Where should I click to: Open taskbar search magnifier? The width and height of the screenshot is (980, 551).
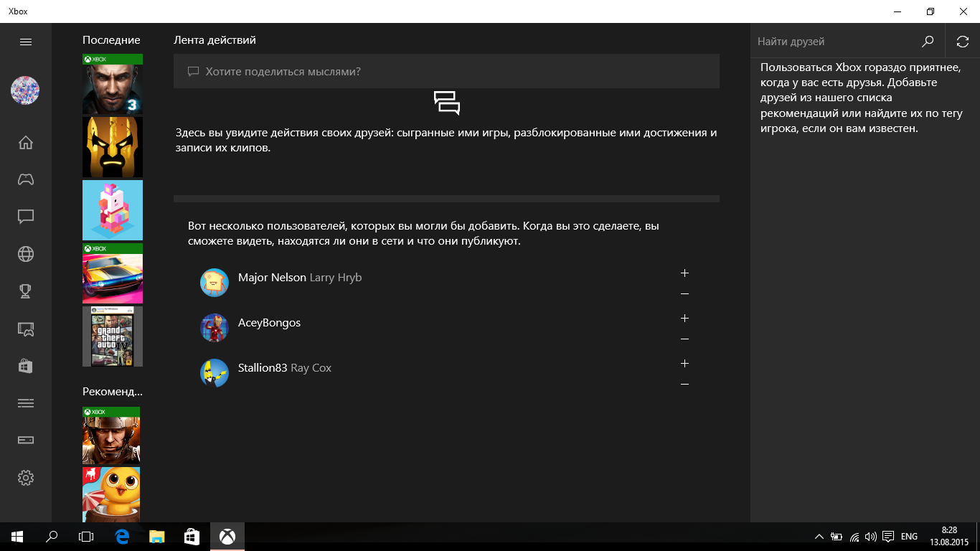coord(52,537)
